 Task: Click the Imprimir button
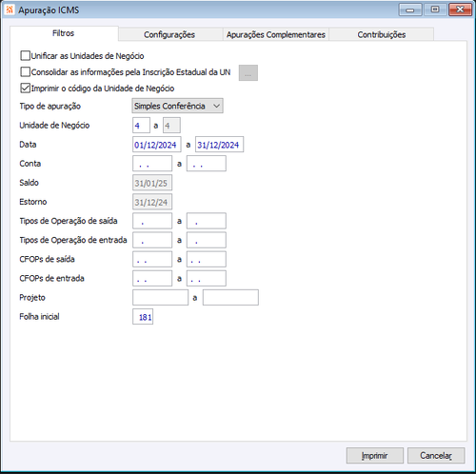pyautogui.click(x=375, y=456)
